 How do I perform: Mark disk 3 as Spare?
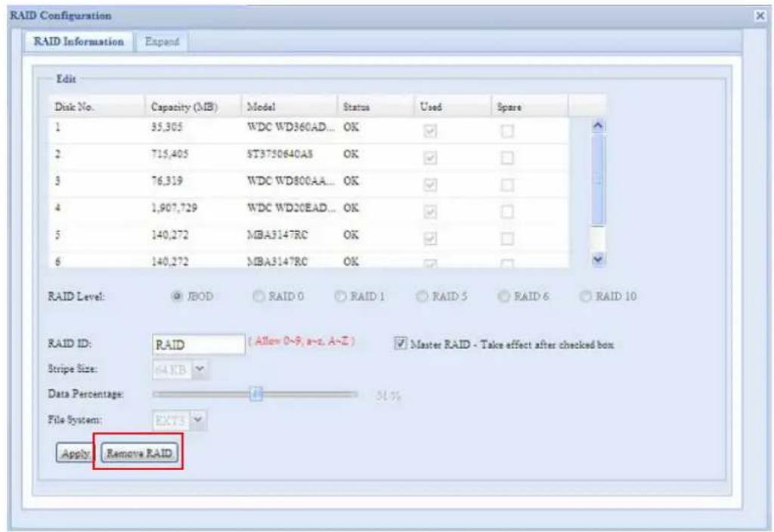(507, 184)
